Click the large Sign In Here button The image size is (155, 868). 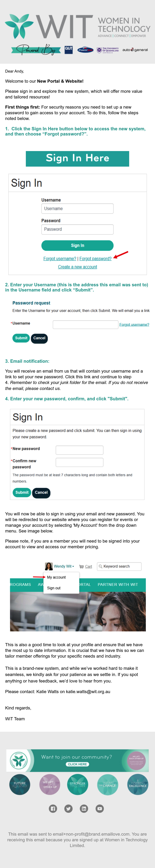[x=77, y=159]
